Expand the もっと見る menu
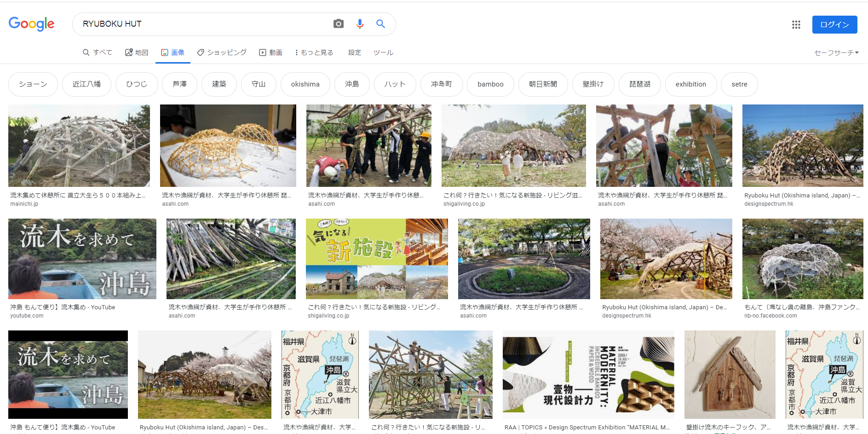Image resolution: width=868 pixels, height=434 pixels. [x=315, y=52]
